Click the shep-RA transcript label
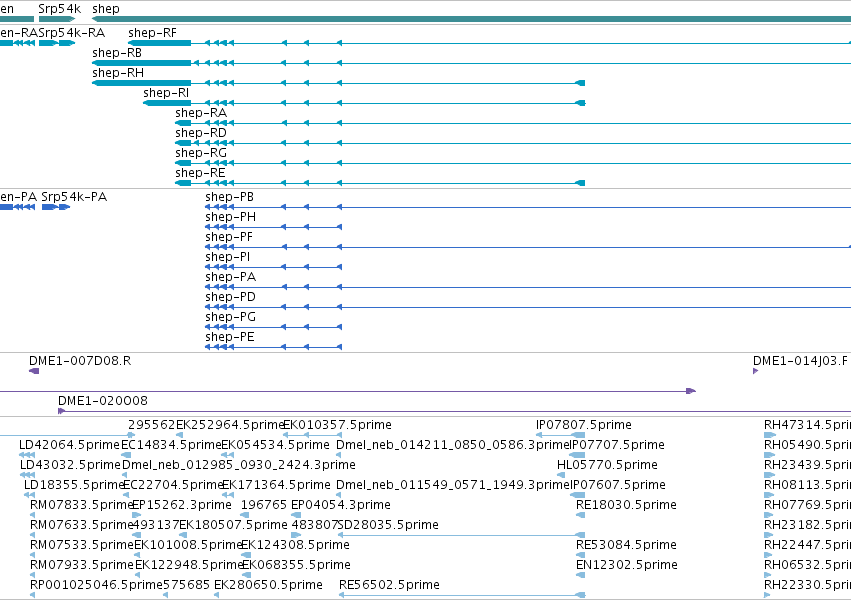Image resolution: width=851 pixels, height=600 pixels. pos(201,113)
